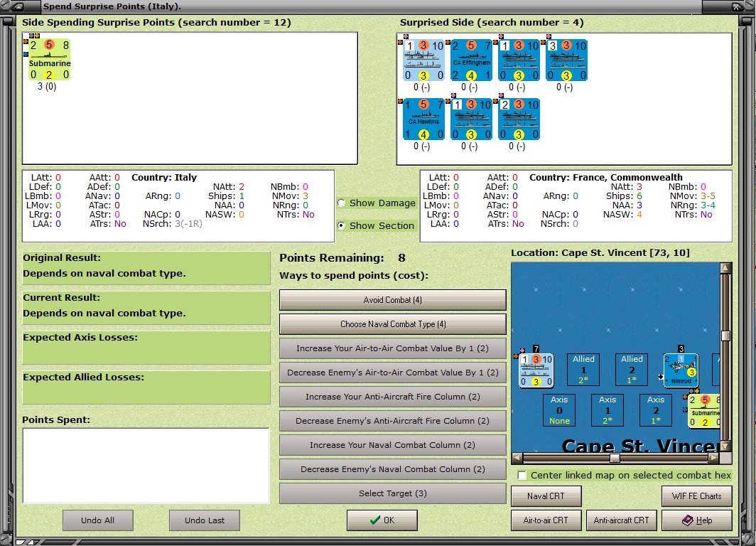Open the WIF FE Charts
This screenshot has height=546, width=756.
[x=697, y=496]
